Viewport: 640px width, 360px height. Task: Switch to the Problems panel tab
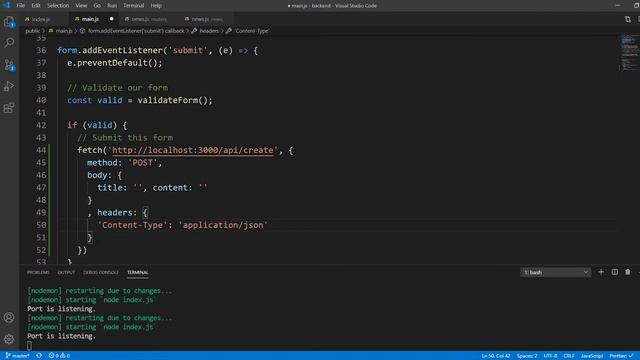(x=38, y=272)
